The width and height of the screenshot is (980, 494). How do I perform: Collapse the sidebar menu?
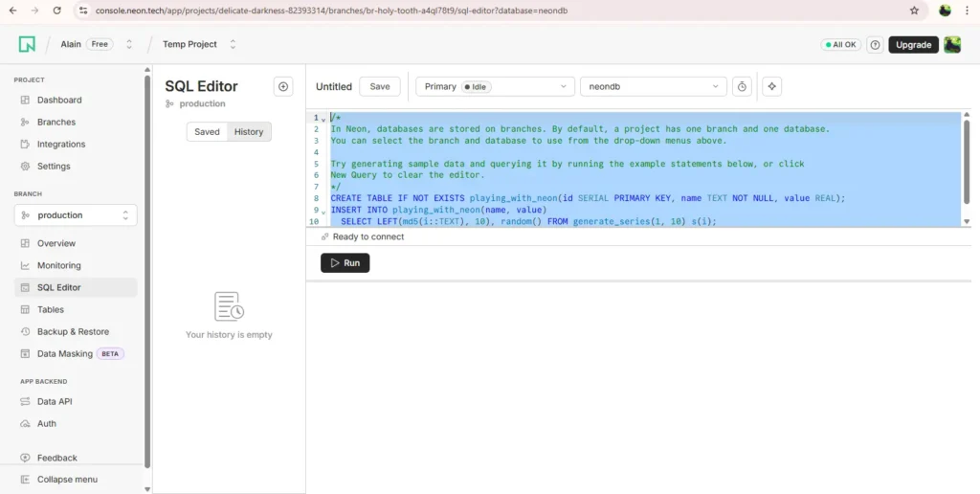[67, 480]
